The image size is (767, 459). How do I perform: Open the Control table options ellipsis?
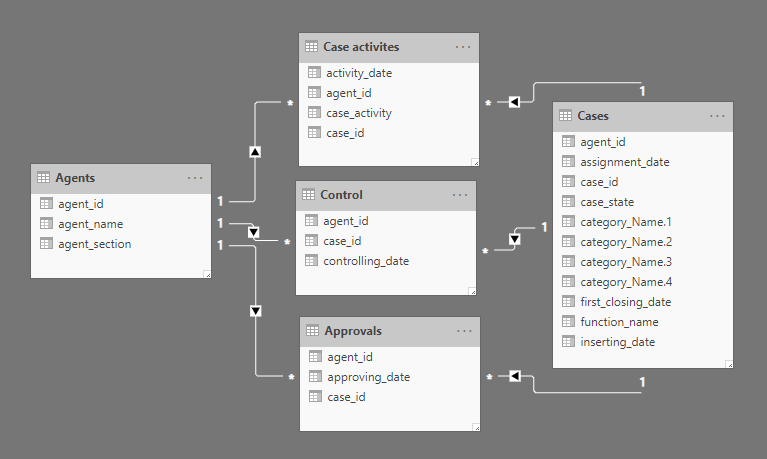[x=460, y=195]
